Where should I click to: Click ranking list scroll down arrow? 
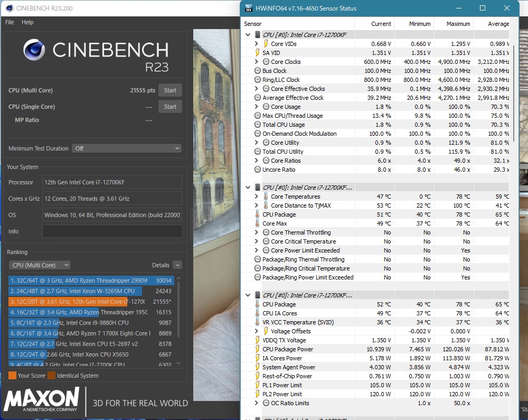[178, 363]
